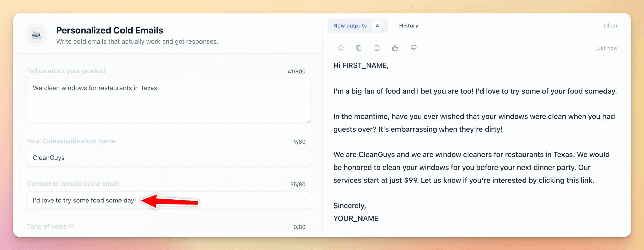
Task: Clear all generated outputs
Action: 611,26
